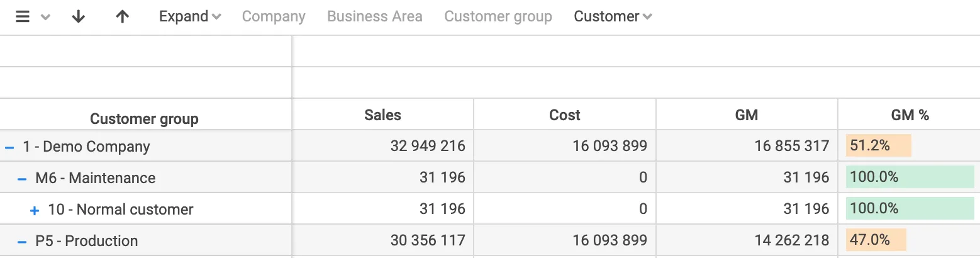Select the Customer group header cell
The height and width of the screenshot is (258, 980).
(144, 119)
